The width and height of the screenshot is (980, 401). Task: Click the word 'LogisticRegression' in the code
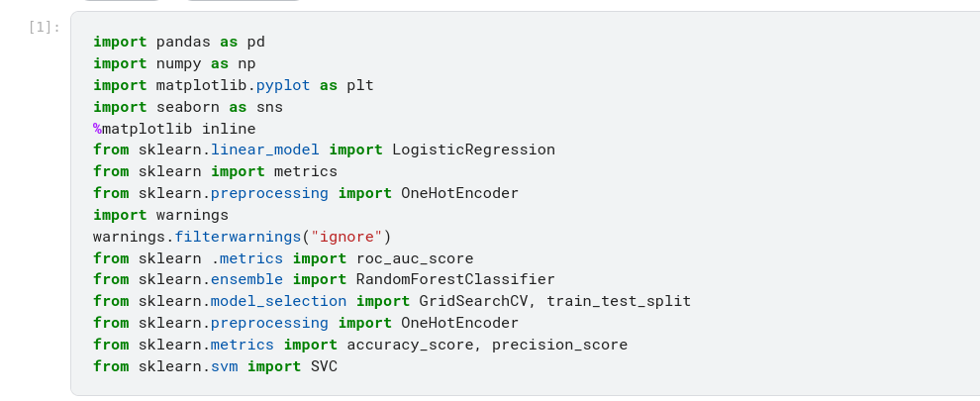point(473,150)
